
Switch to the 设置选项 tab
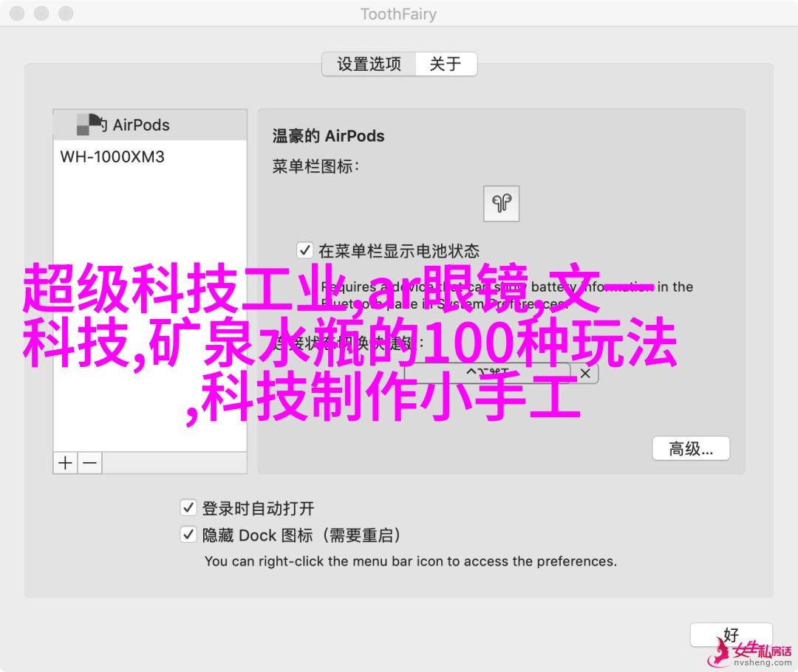(369, 64)
